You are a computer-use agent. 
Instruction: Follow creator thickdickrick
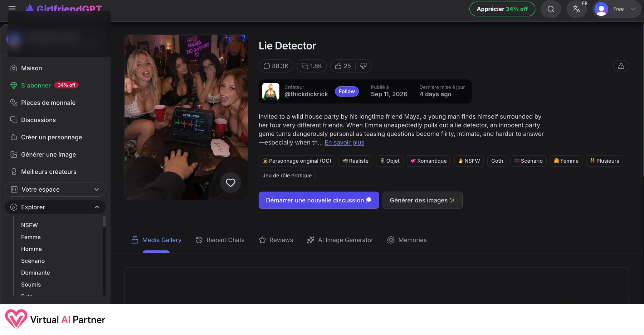coord(347,91)
